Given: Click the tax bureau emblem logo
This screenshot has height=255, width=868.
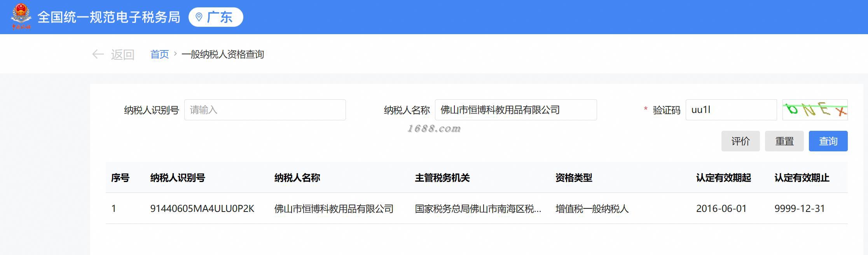Looking at the screenshot, I should tap(21, 17).
